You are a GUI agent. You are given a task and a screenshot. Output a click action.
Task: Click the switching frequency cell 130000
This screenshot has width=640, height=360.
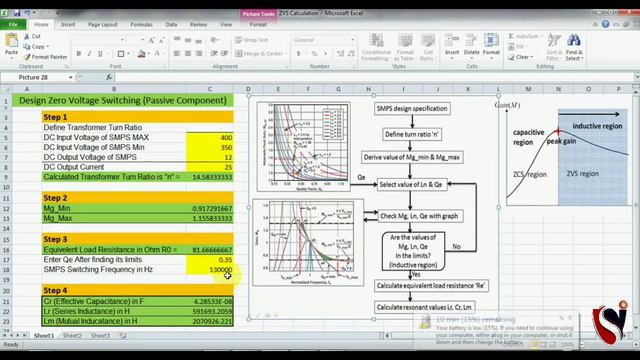[209, 270]
